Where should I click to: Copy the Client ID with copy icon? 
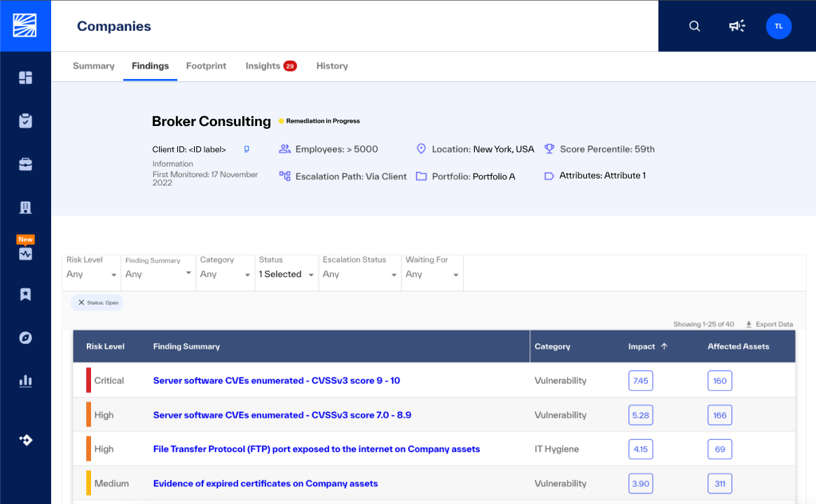pos(247,149)
